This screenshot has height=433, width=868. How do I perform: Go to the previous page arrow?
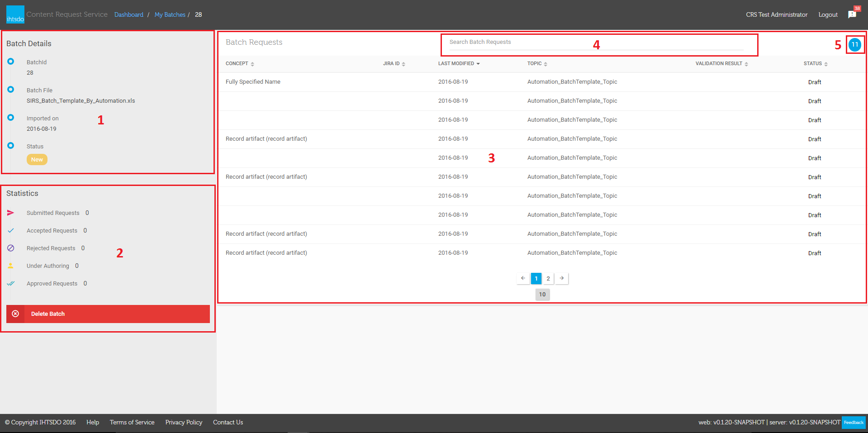click(x=523, y=278)
